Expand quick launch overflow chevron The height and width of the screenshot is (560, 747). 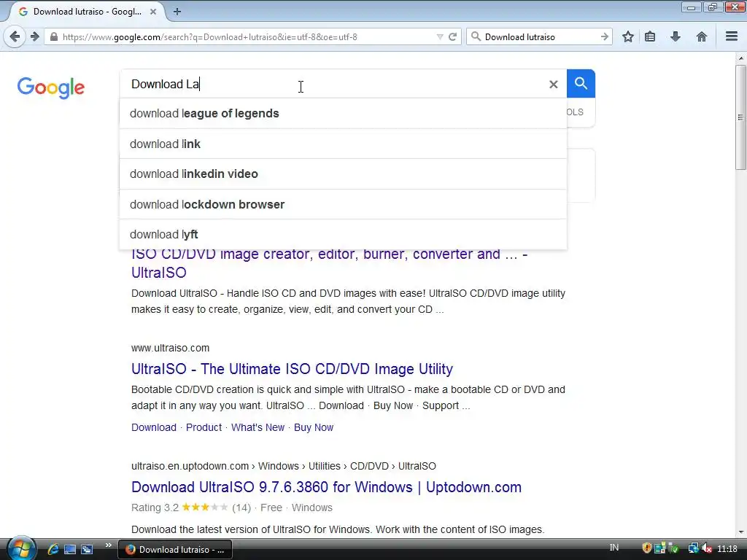(x=109, y=545)
